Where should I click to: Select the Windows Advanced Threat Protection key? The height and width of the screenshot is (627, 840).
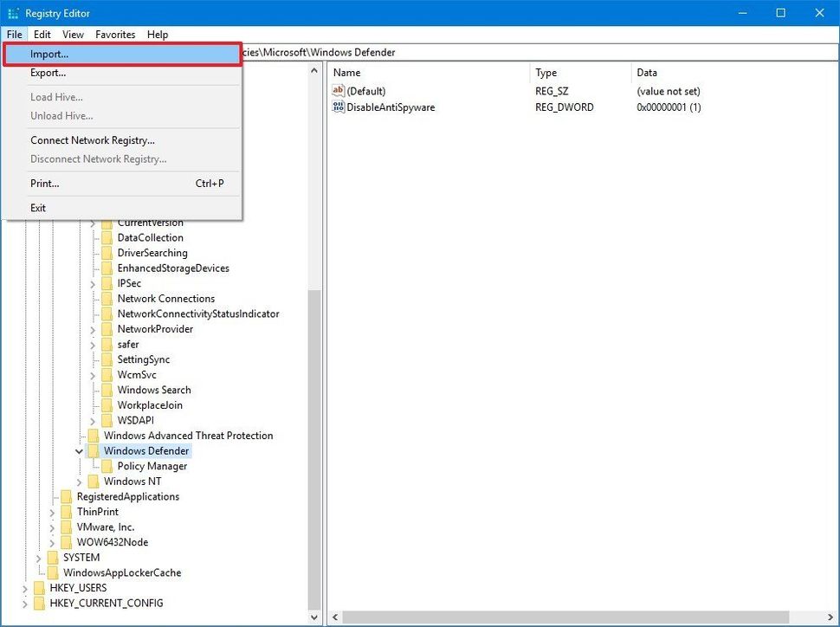(187, 436)
